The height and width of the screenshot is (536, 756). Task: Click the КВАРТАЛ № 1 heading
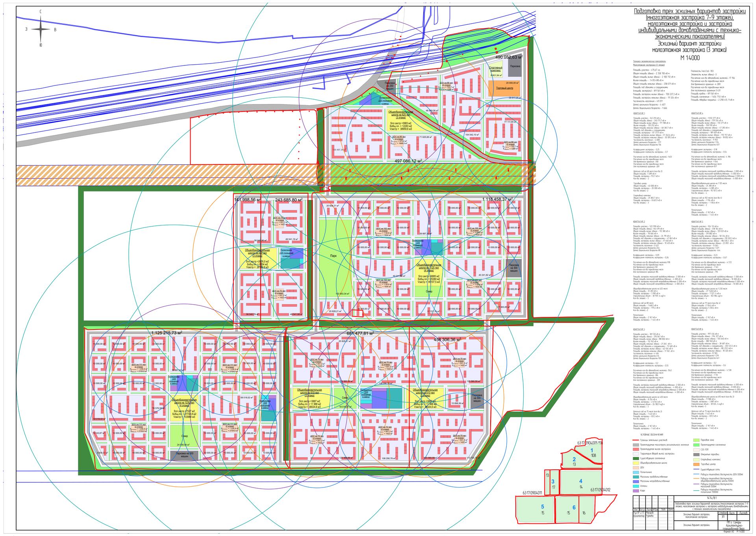tap(639, 114)
